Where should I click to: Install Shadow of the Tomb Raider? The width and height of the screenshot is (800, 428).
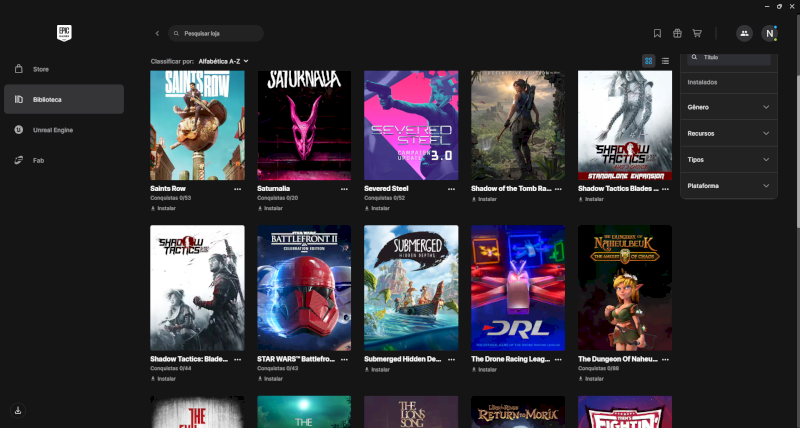tap(484, 199)
